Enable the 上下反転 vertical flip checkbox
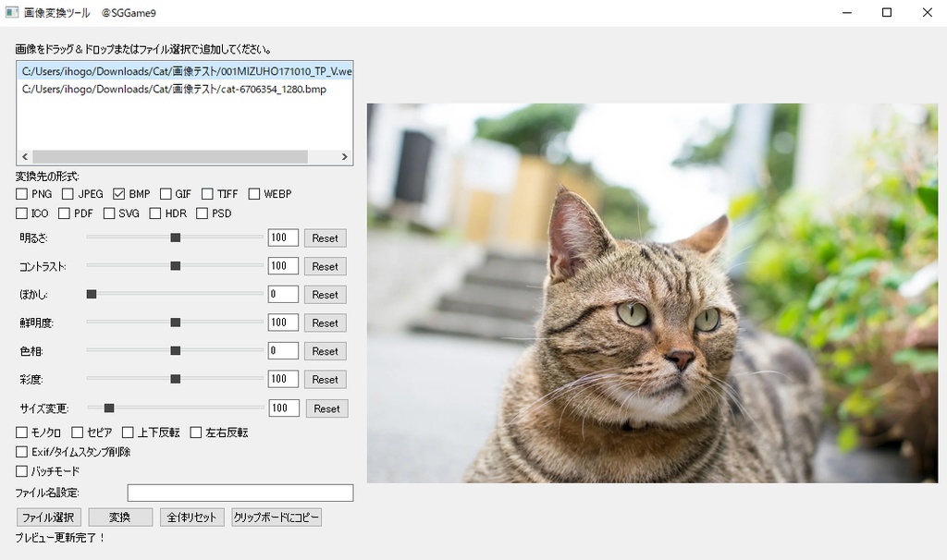Image resolution: width=947 pixels, height=560 pixels. point(128,432)
